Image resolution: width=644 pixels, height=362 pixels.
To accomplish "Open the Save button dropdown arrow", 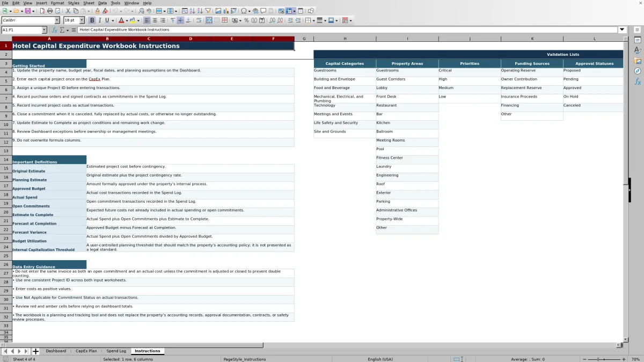I will point(33,11).
